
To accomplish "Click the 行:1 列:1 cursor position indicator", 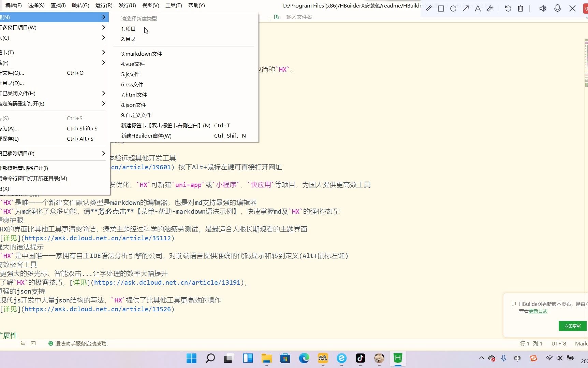I will coord(531,343).
